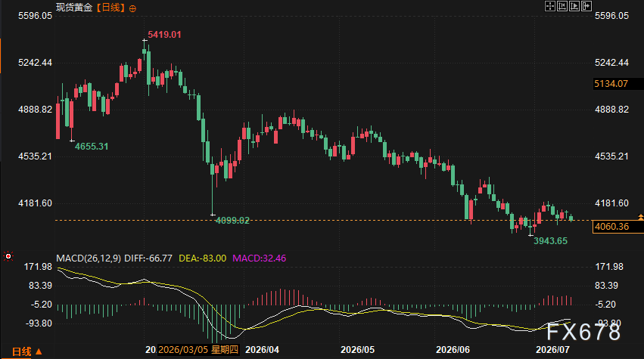Click the red sun indicator settings icon

click(8, 256)
